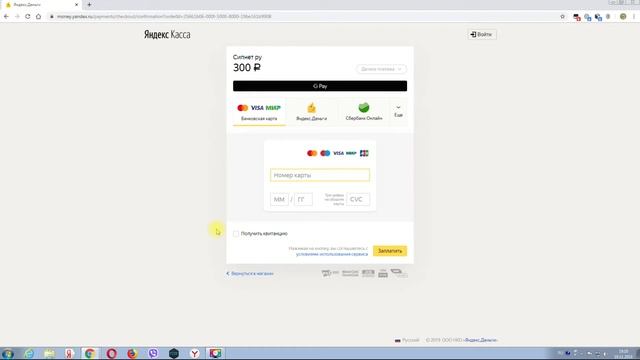This screenshot has height=360, width=640.
Task: Open the условиями использования сервиса link
Action: (x=331, y=254)
